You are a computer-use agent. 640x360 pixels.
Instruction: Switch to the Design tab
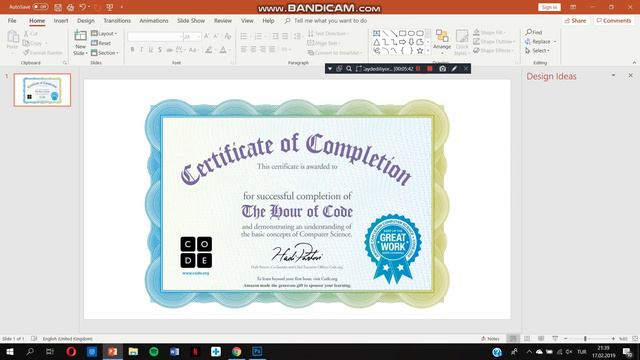click(85, 20)
